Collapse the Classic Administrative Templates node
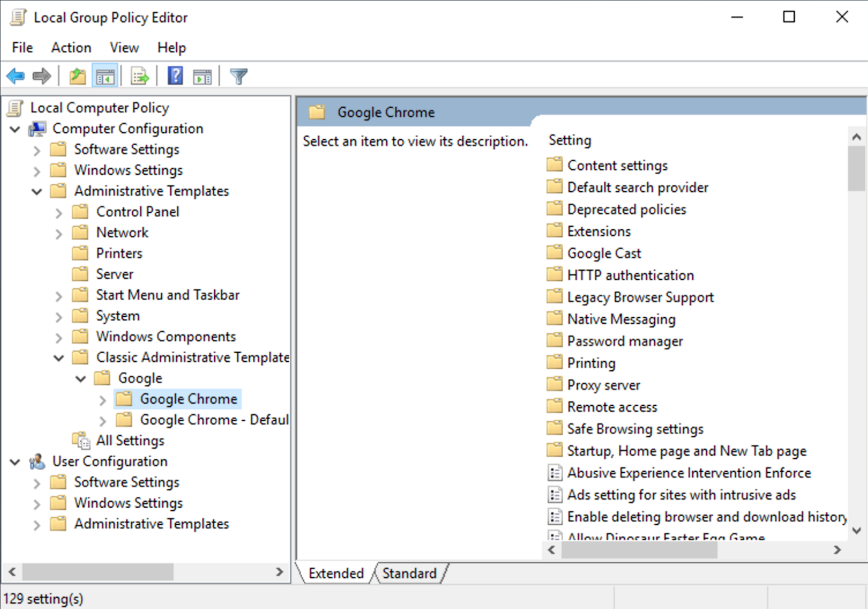The image size is (868, 609). coord(59,358)
